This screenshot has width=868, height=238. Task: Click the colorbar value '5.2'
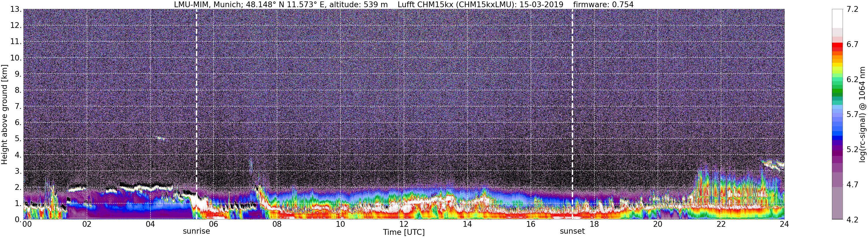[852, 149]
